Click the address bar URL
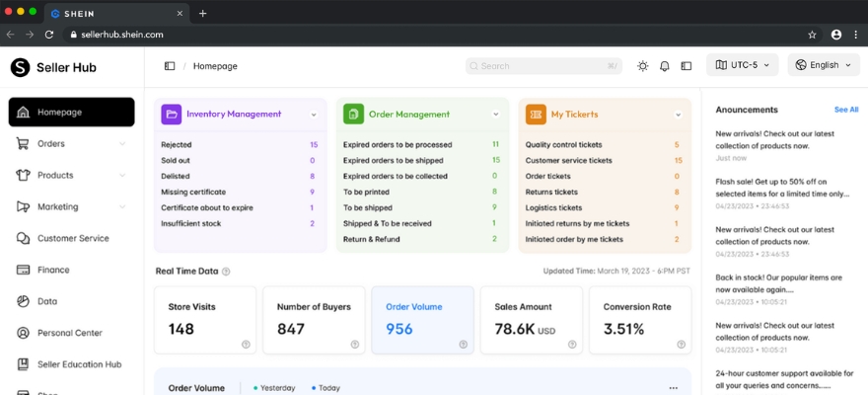 click(x=122, y=35)
